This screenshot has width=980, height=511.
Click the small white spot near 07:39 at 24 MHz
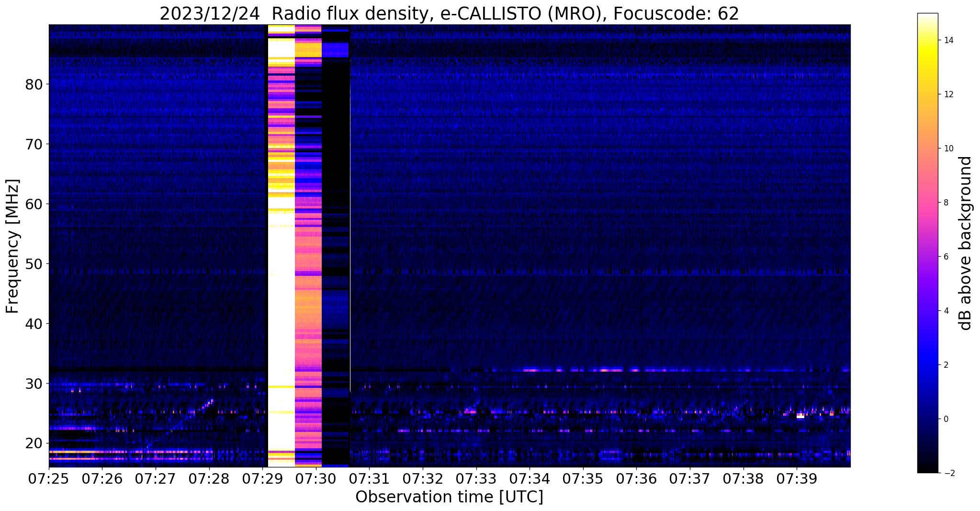pos(800,416)
